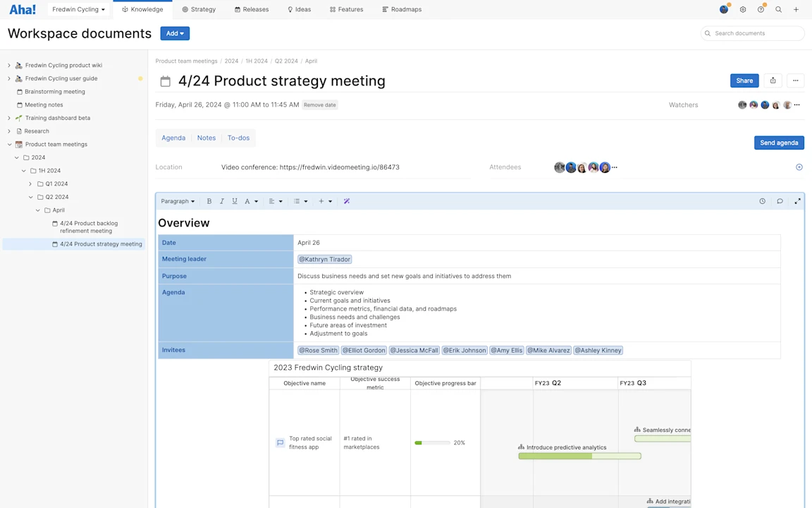Toggle bold formatting

209,201
